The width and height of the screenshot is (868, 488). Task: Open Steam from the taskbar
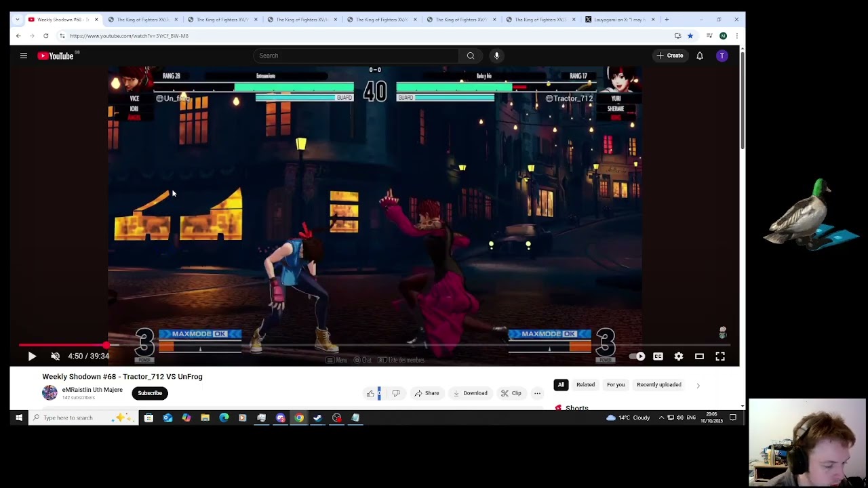(317, 418)
